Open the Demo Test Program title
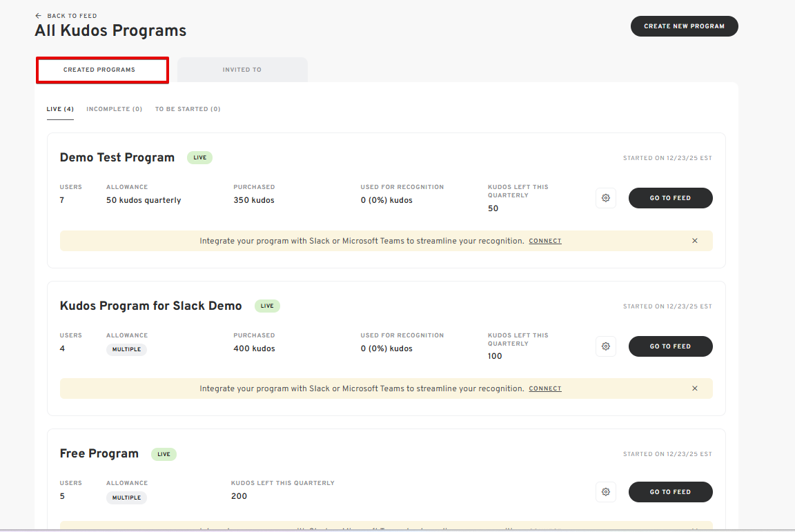Viewport: 795px width, 532px height. pyautogui.click(x=117, y=157)
